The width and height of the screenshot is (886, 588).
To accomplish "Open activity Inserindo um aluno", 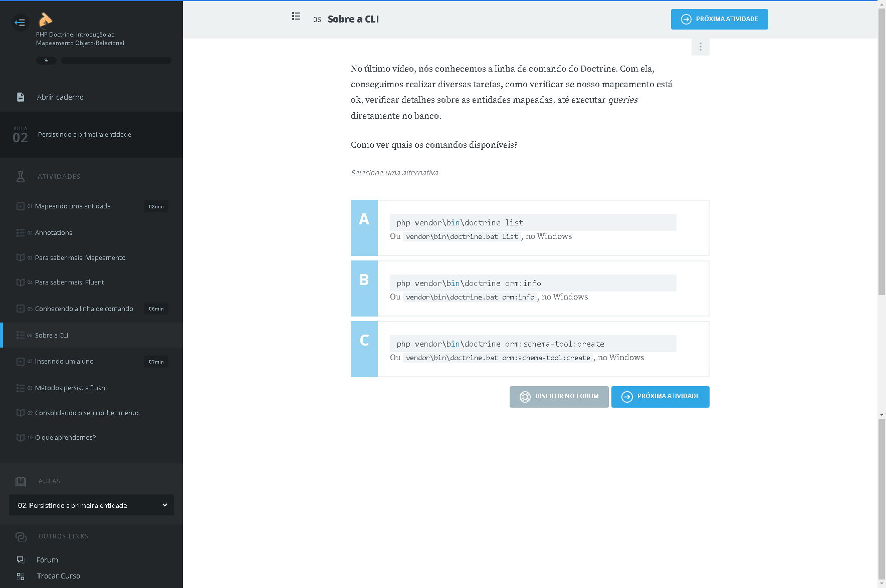I will [x=64, y=362].
